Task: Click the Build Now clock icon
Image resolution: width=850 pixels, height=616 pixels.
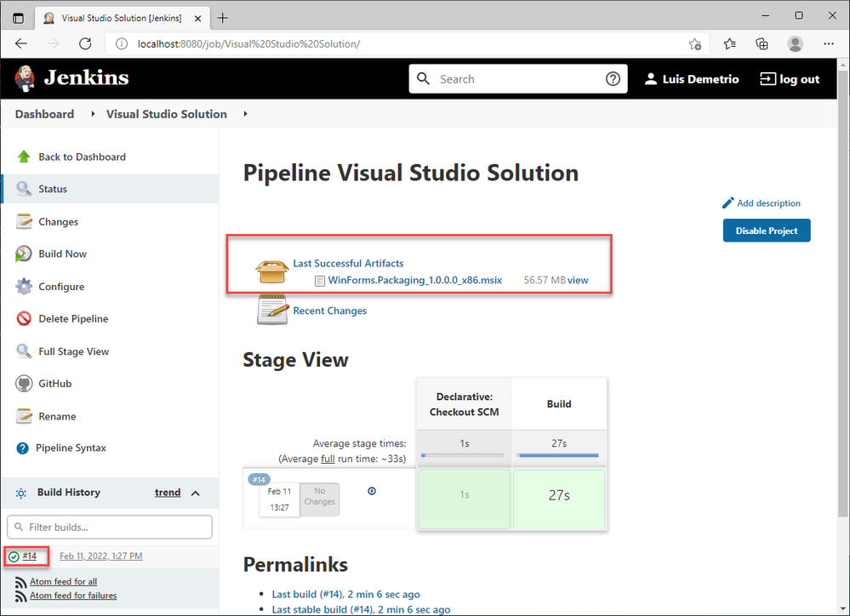Action: click(24, 254)
